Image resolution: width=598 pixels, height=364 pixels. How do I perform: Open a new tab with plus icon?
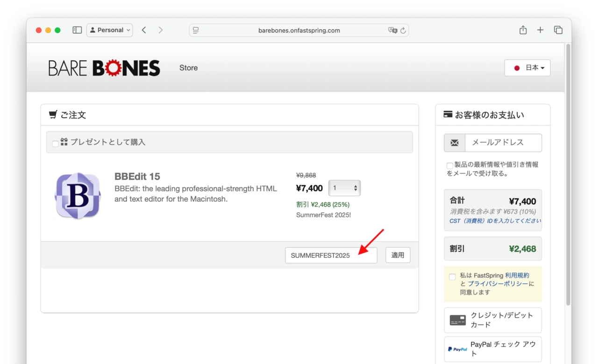pos(540,30)
